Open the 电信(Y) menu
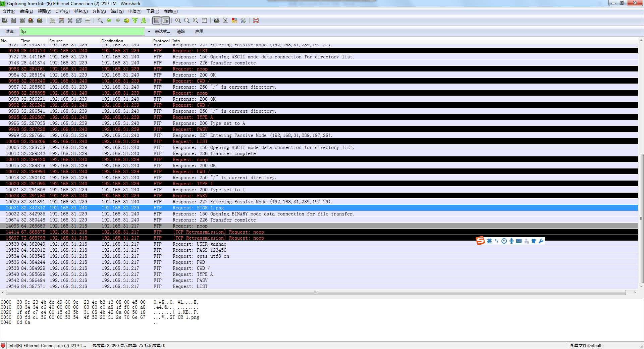The image size is (644, 349). tap(135, 11)
